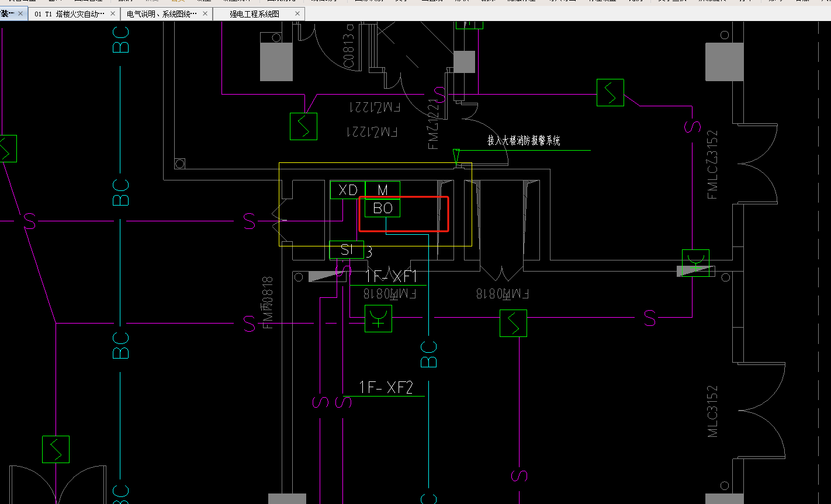Close the leftmost 装 tab
Screen dimensions: 831x504
20,13
